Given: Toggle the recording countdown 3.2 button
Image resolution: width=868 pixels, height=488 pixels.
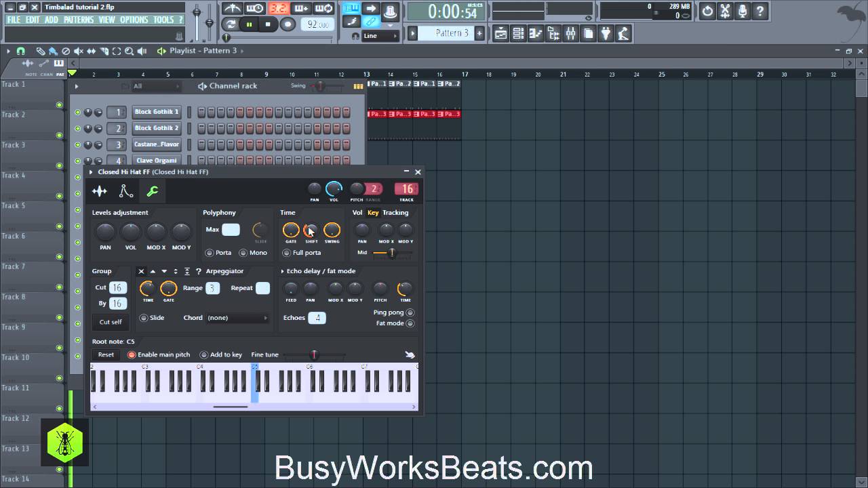Looking at the screenshot, I should point(278,9).
